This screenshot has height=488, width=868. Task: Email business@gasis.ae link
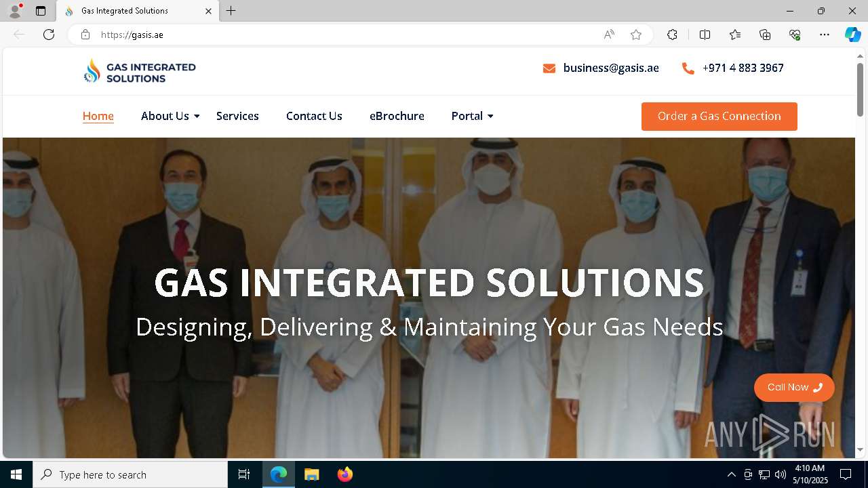pos(611,68)
